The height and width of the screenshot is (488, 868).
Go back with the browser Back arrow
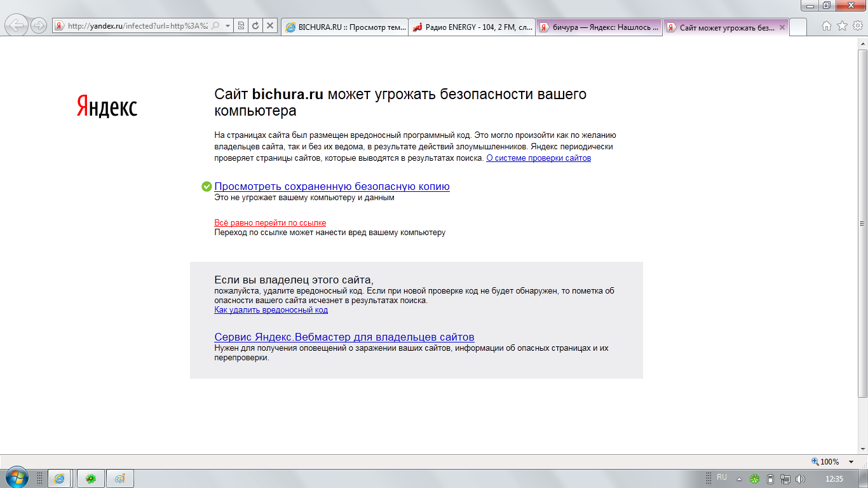[18, 25]
